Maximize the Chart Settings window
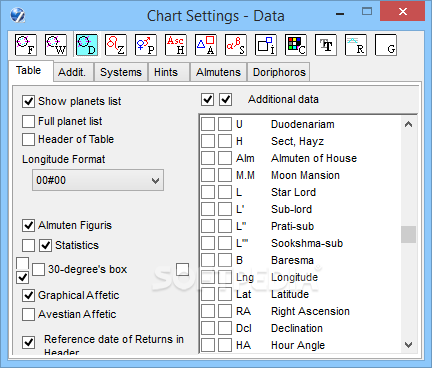 pos(367,12)
